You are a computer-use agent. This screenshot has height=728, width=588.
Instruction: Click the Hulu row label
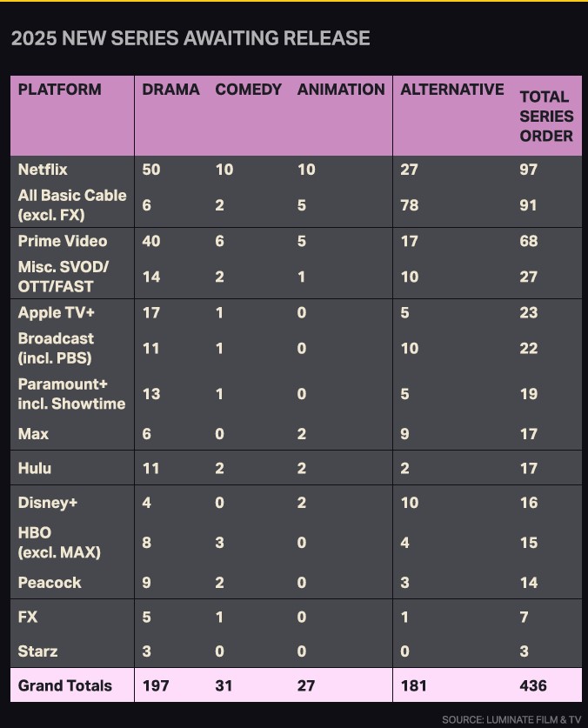click(x=35, y=468)
